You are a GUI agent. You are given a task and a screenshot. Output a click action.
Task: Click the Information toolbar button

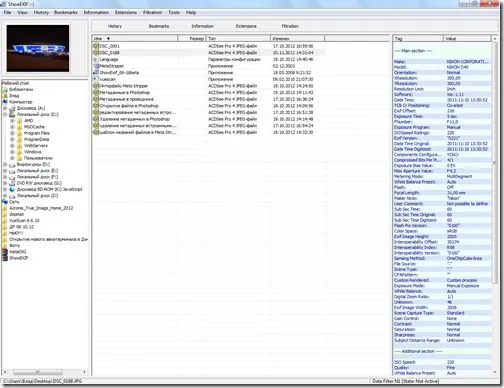point(202,26)
